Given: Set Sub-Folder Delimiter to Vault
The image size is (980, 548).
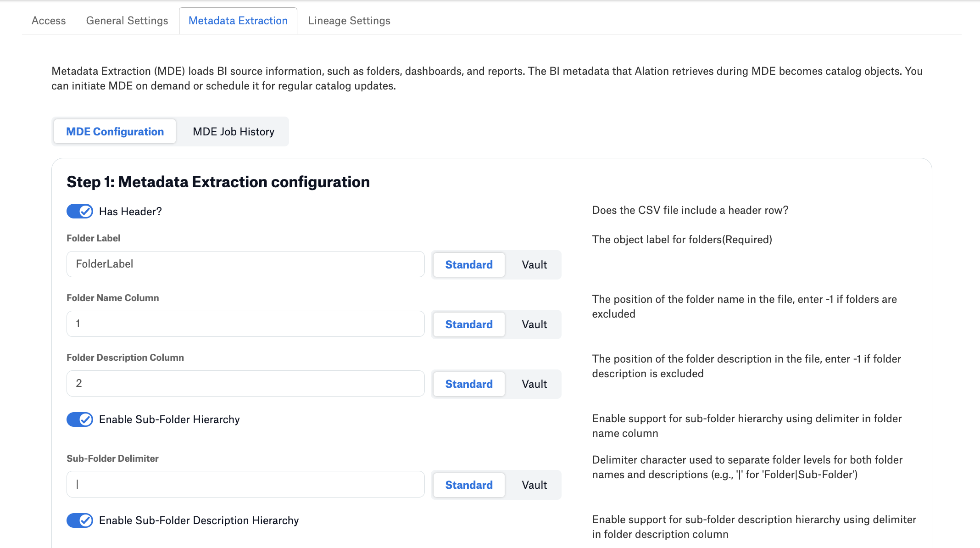Looking at the screenshot, I should point(534,485).
